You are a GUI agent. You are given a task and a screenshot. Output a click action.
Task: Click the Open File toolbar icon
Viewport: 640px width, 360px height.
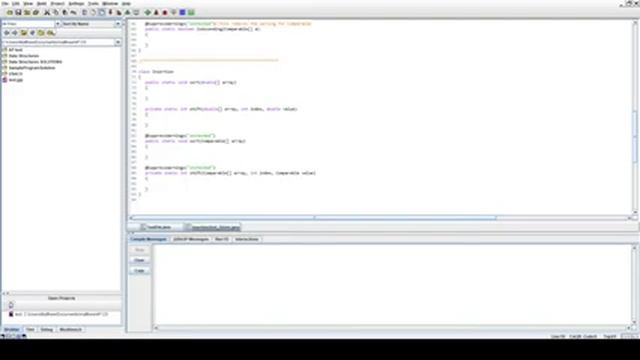10,13
